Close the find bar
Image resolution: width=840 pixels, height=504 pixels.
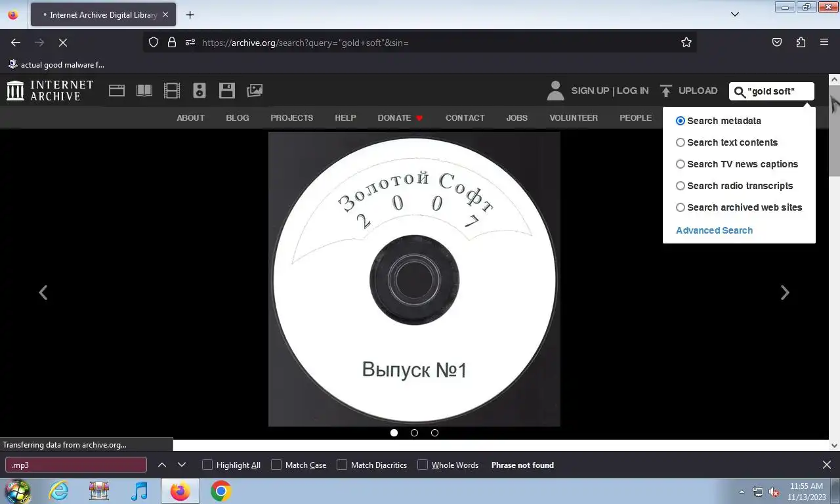(827, 465)
